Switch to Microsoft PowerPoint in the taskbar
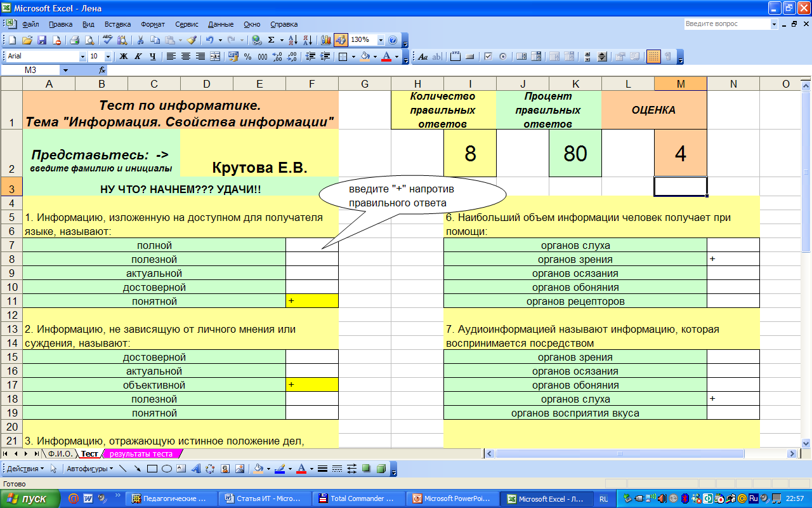Screen dimensions: 812x508 (x=452, y=498)
